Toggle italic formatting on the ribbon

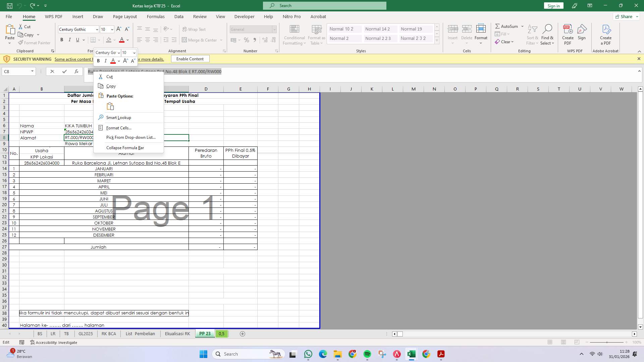[70, 40]
